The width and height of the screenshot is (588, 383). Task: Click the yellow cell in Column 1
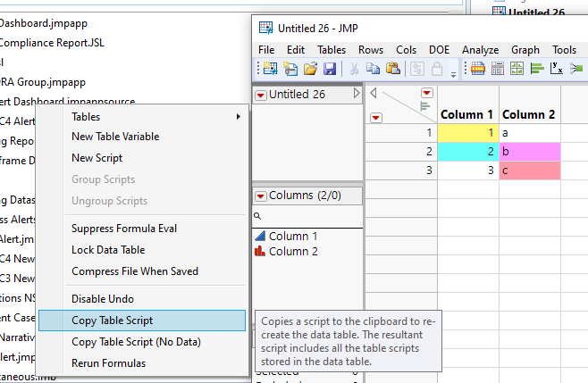pos(468,133)
